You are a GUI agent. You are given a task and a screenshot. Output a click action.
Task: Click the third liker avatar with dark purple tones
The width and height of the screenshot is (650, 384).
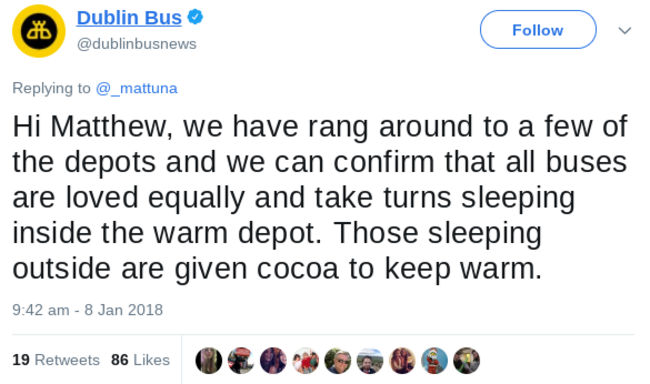(273, 360)
